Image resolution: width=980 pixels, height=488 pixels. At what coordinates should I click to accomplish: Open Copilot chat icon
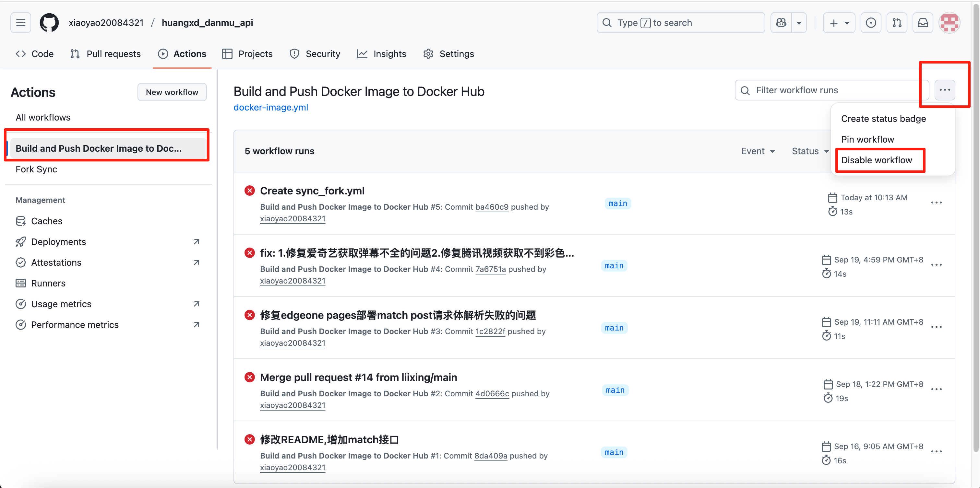coord(781,23)
